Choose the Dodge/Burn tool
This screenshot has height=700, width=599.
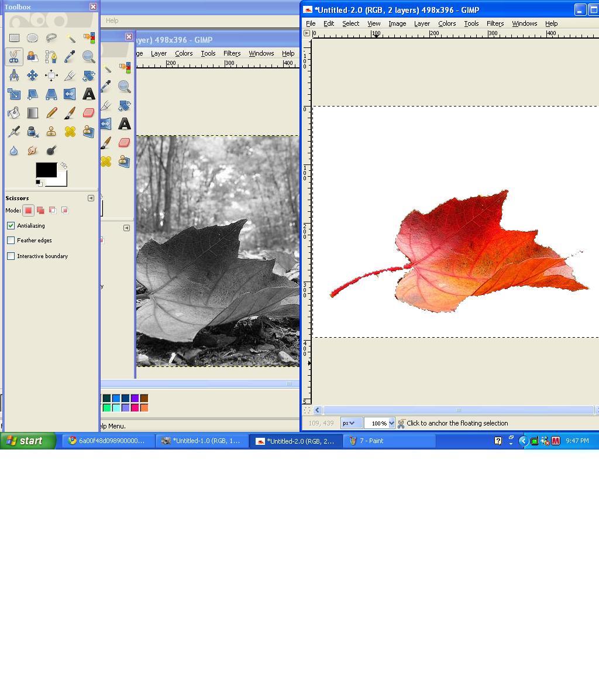click(x=51, y=150)
